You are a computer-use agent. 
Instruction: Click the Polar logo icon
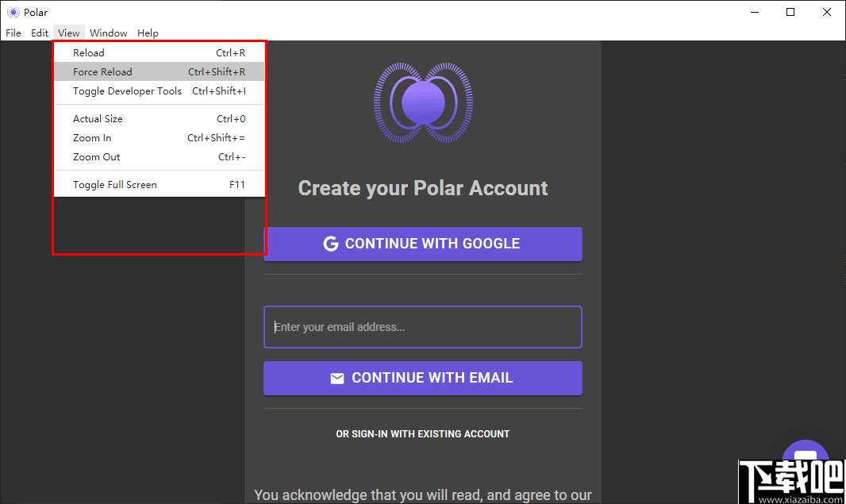pyautogui.click(x=423, y=103)
